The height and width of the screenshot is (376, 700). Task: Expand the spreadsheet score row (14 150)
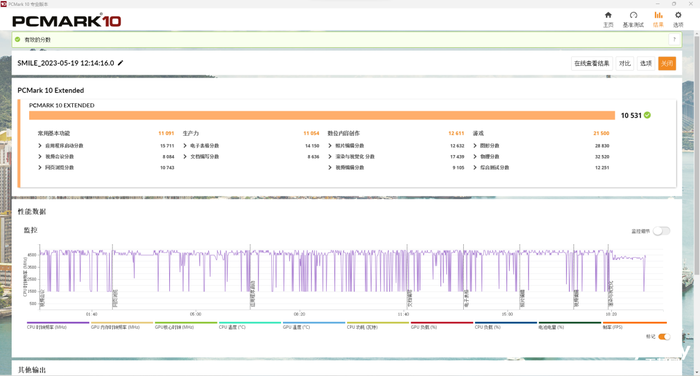[x=185, y=146]
